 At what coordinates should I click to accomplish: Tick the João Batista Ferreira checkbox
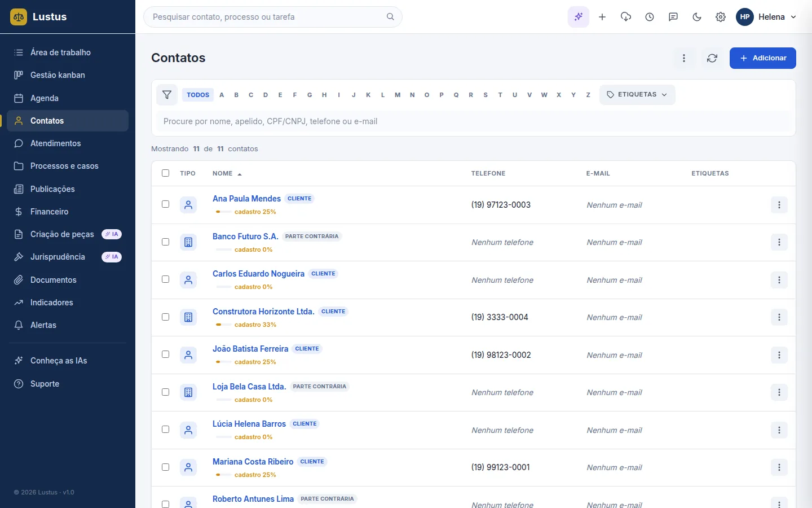(x=165, y=354)
